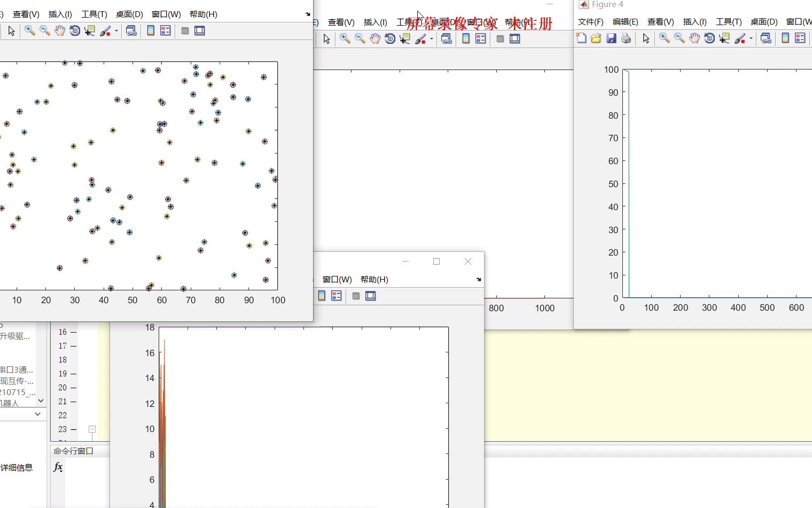Select Brush data tool in scatter figure toolbar
The height and width of the screenshot is (508, 812).
click(x=106, y=31)
